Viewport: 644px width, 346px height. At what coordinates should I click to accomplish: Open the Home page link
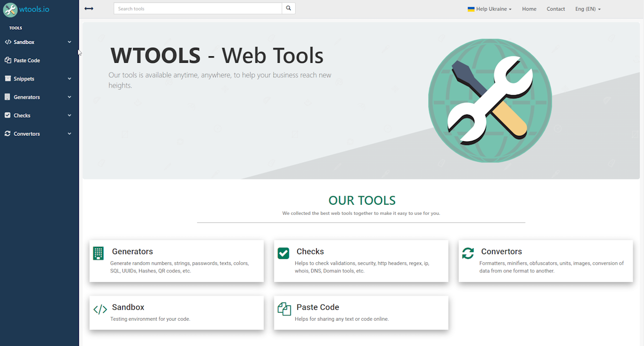(x=529, y=9)
